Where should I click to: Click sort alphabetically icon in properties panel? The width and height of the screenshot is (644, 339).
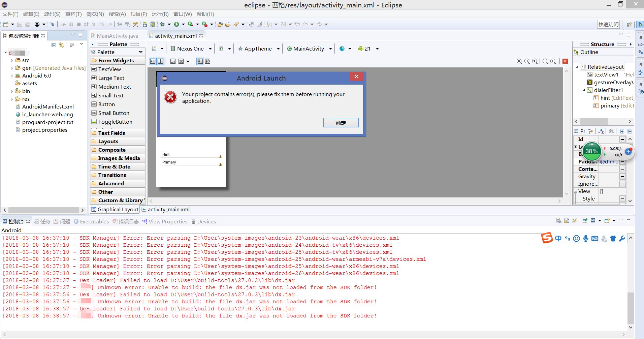(601, 131)
